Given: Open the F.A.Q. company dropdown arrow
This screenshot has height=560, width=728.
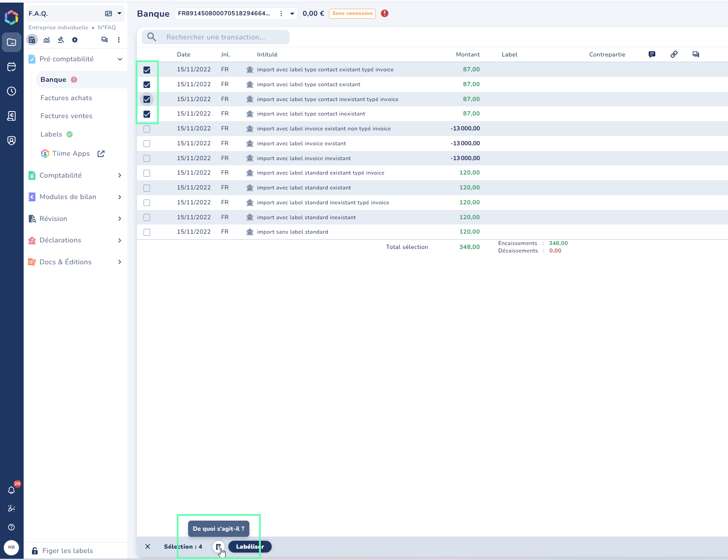Looking at the screenshot, I should pos(119,14).
